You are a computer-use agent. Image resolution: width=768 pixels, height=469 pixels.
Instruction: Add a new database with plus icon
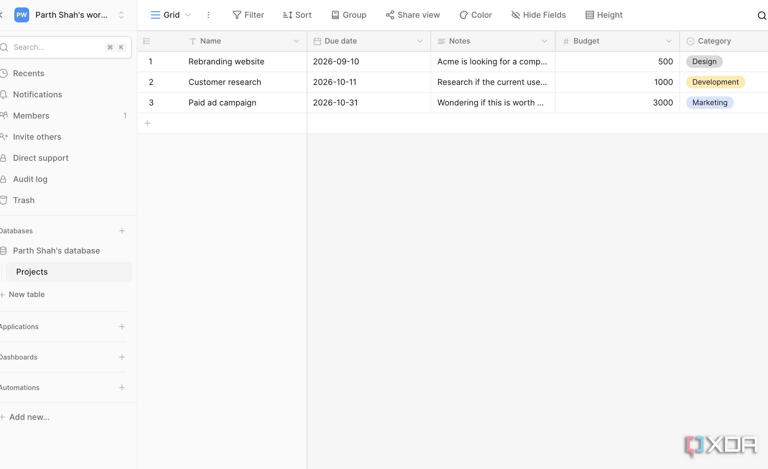122,231
